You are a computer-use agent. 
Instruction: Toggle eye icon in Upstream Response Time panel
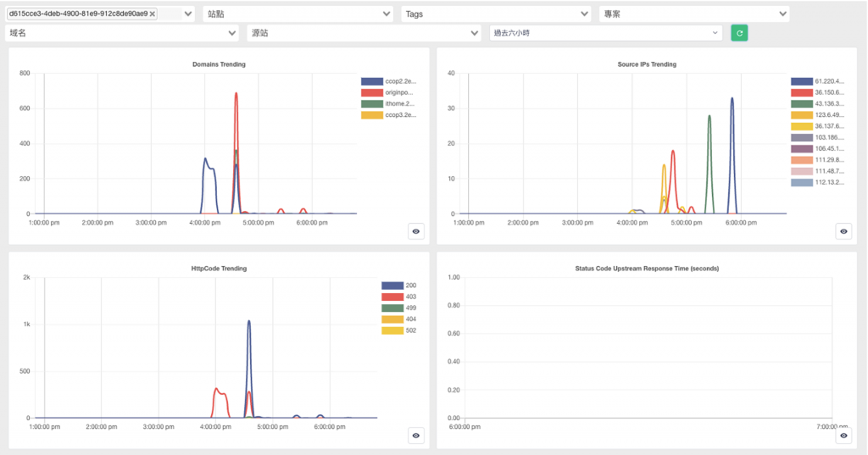[x=843, y=436]
